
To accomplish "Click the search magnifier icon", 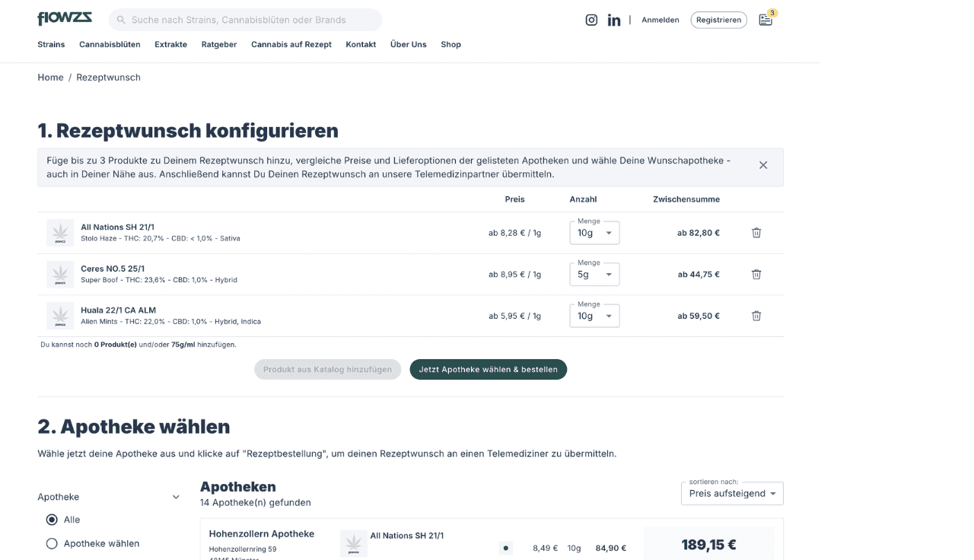I will 121,20.
